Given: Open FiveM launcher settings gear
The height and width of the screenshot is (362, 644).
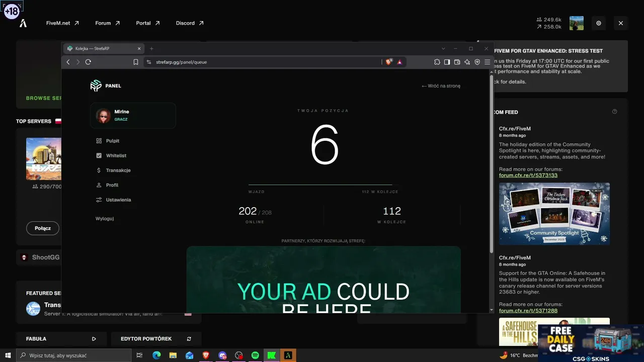Looking at the screenshot, I should pos(599,23).
